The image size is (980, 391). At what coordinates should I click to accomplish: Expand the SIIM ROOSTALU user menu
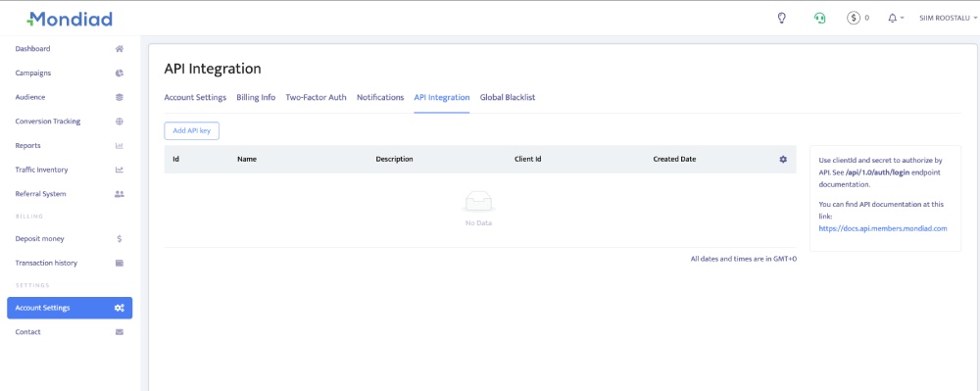[948, 18]
